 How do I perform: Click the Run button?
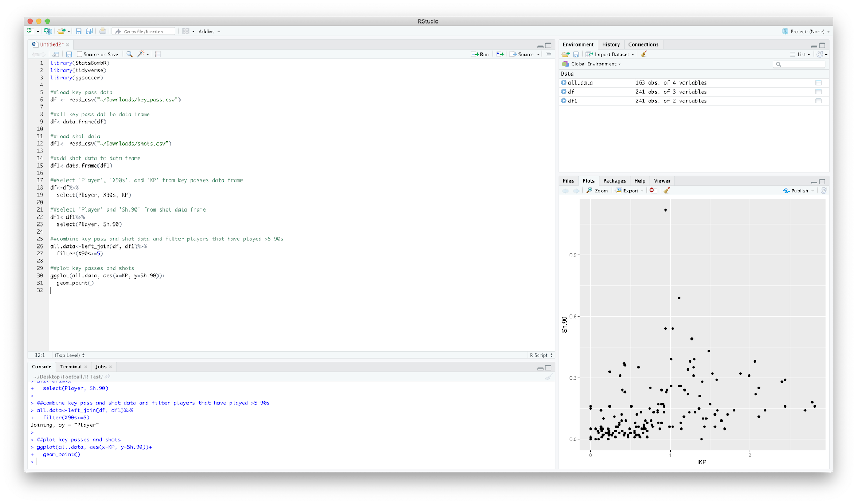click(x=480, y=54)
